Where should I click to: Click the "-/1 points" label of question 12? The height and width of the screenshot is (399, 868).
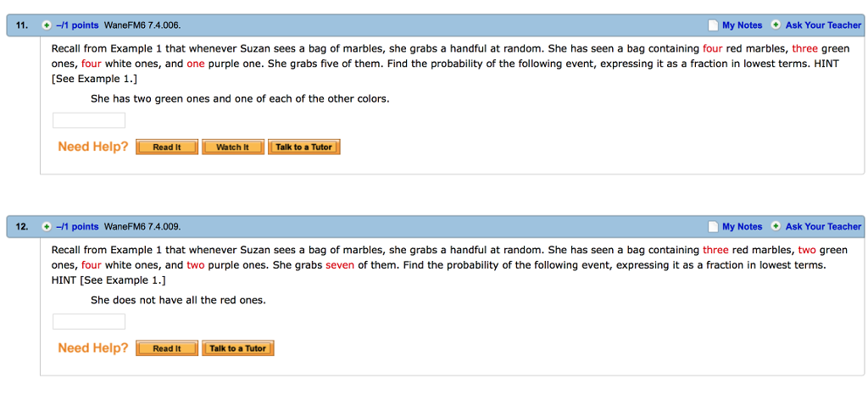pos(78,227)
